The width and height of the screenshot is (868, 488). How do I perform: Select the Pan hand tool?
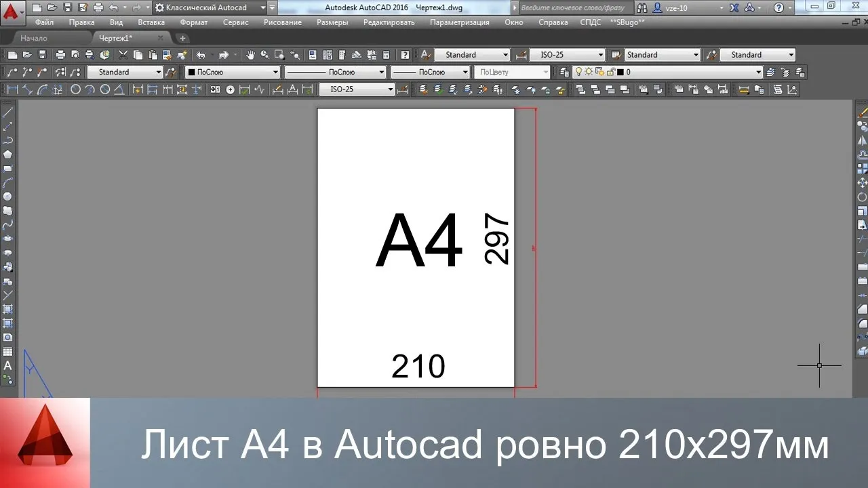pos(250,55)
